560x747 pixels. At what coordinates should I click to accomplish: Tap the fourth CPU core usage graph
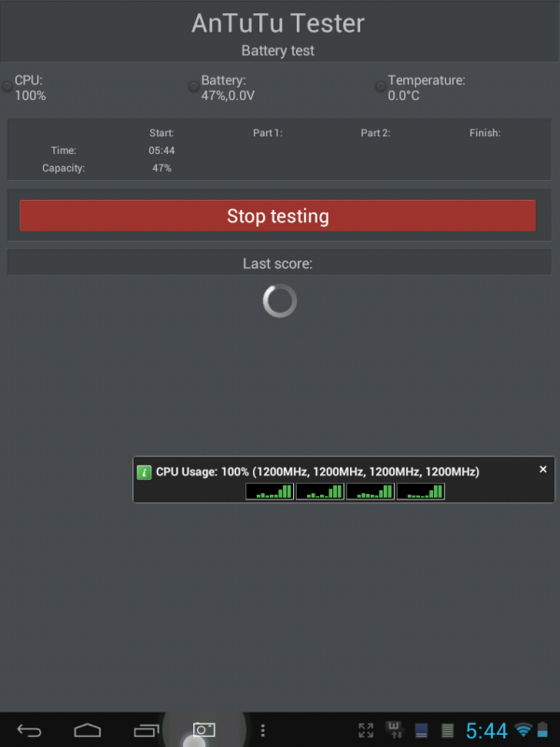click(421, 491)
